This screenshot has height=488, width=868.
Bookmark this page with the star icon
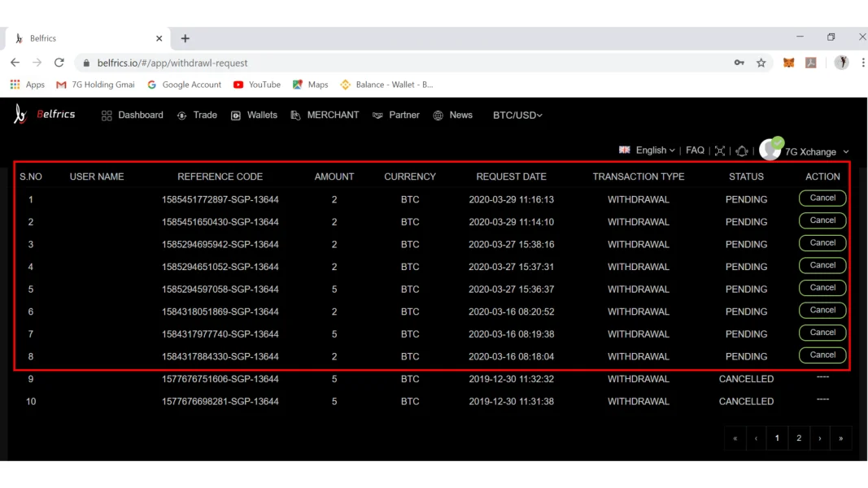[761, 63]
